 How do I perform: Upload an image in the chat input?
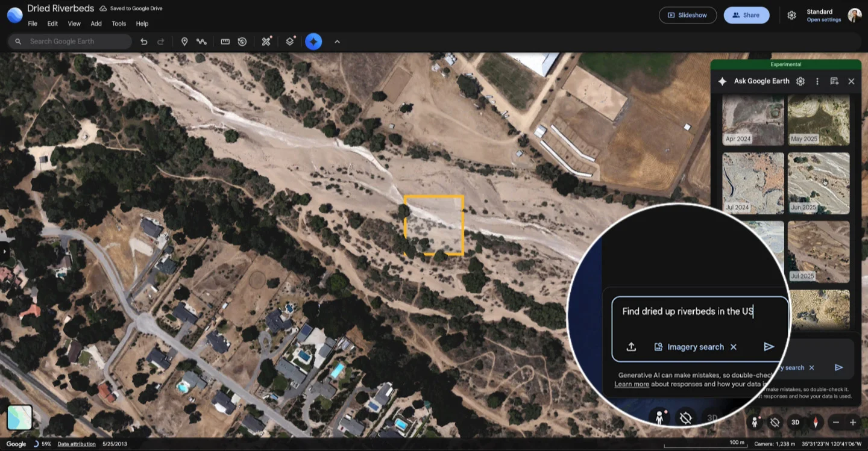631,347
